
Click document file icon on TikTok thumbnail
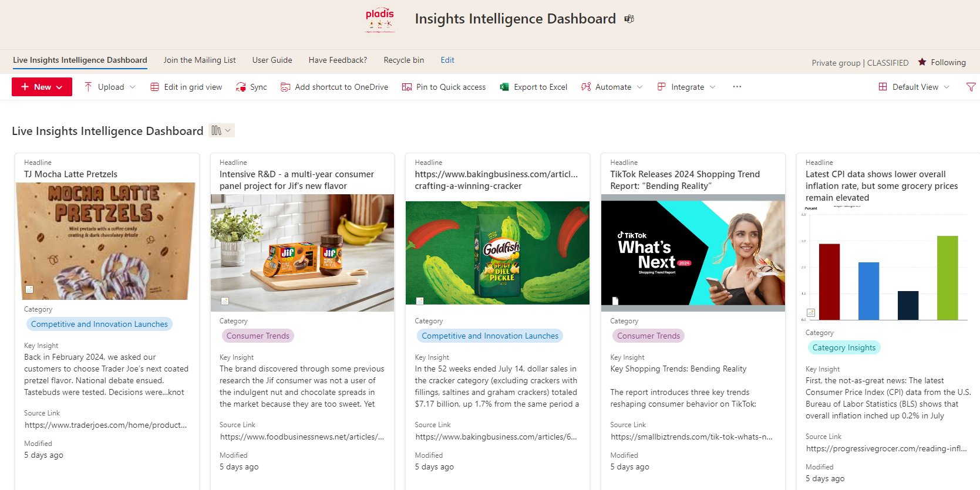(x=615, y=301)
